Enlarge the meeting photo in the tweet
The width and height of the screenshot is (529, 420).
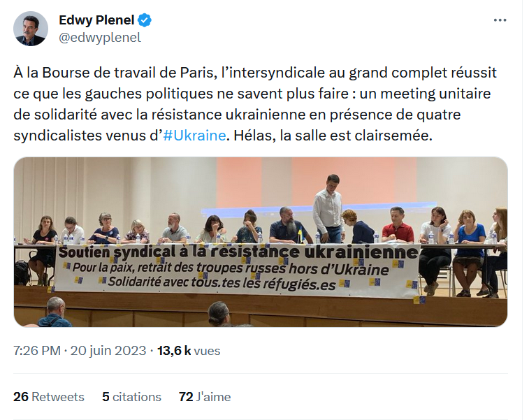coord(261,242)
